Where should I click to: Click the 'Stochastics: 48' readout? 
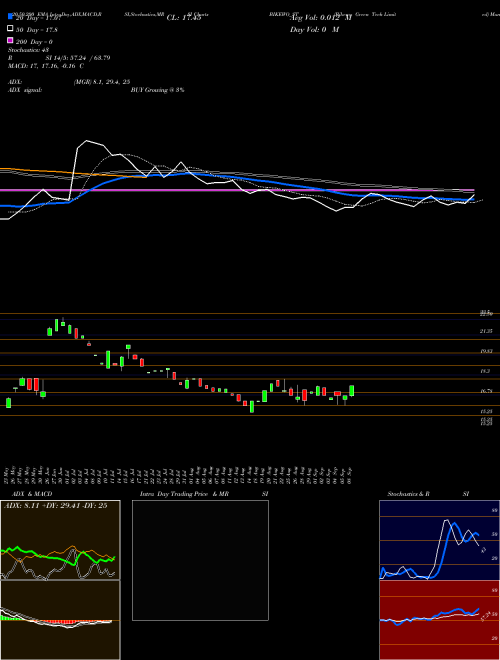pyautogui.click(x=28, y=50)
